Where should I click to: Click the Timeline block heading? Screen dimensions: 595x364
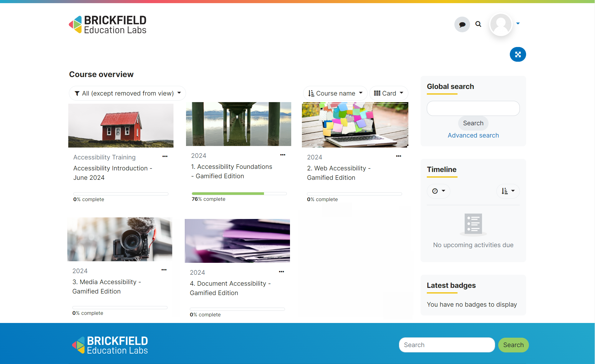tap(442, 169)
